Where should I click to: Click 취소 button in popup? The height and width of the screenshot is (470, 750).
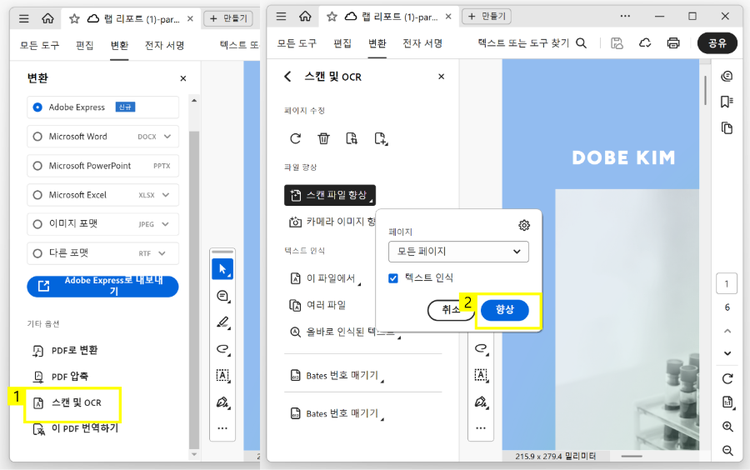coord(451,310)
